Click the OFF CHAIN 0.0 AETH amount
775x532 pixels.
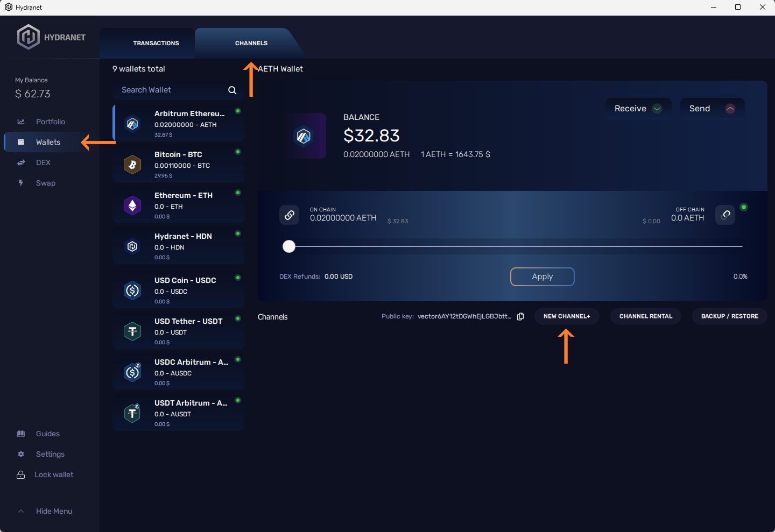click(688, 218)
